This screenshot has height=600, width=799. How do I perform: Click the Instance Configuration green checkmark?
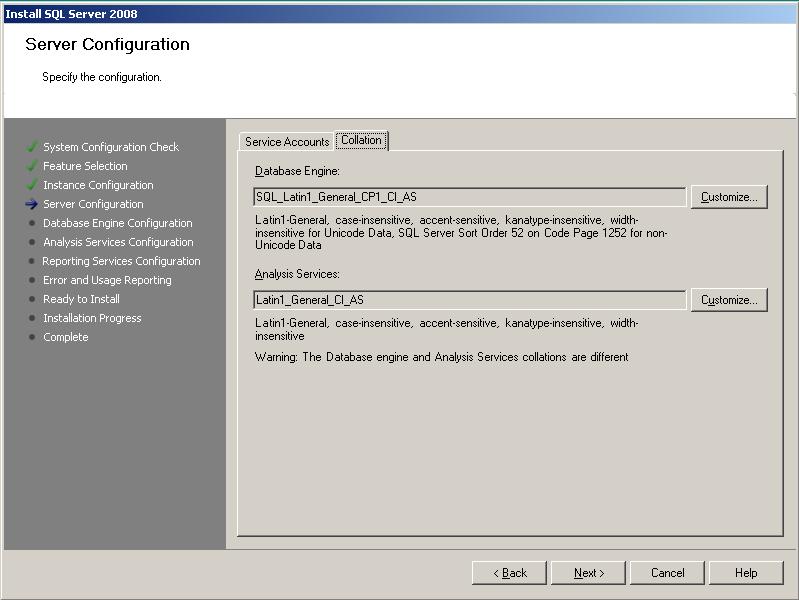32,185
